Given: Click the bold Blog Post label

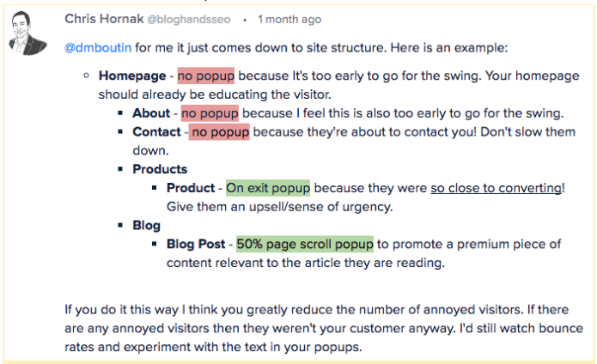Looking at the screenshot, I should point(197,245).
